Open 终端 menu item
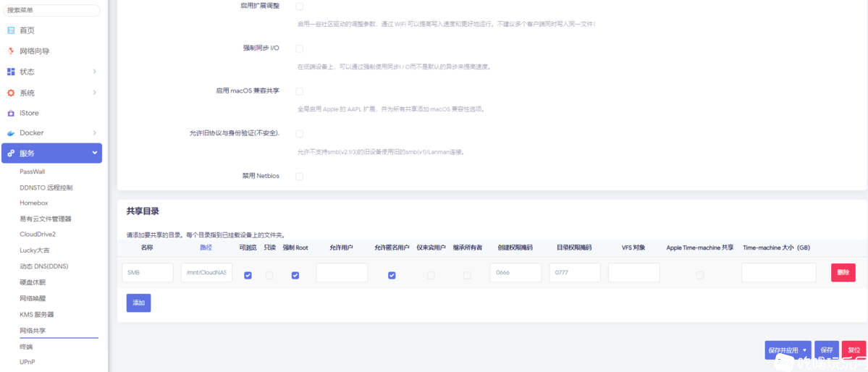The image size is (868, 372). click(x=26, y=347)
